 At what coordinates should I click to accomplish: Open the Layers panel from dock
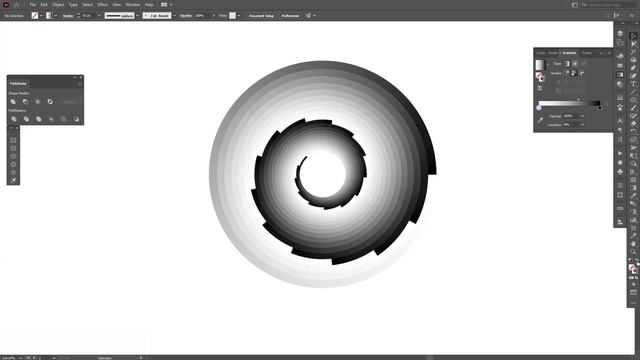[620, 33]
